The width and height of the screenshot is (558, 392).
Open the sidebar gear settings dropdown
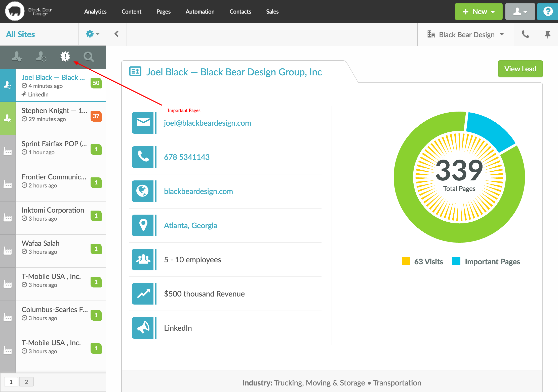tap(92, 34)
